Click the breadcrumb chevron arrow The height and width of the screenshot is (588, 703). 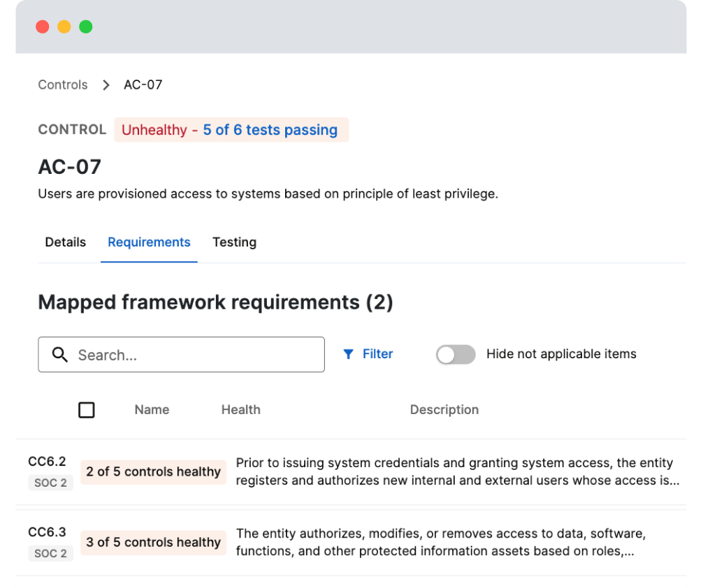click(x=106, y=85)
